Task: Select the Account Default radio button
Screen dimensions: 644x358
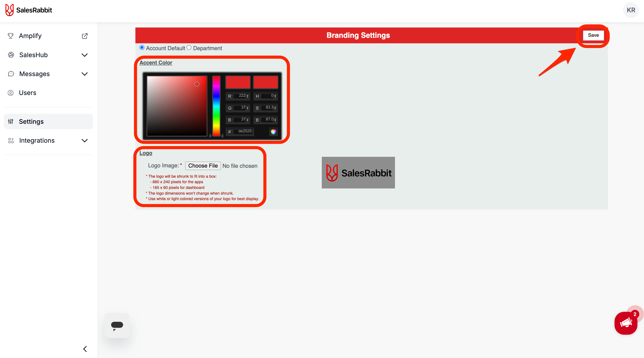Action: [x=142, y=47]
